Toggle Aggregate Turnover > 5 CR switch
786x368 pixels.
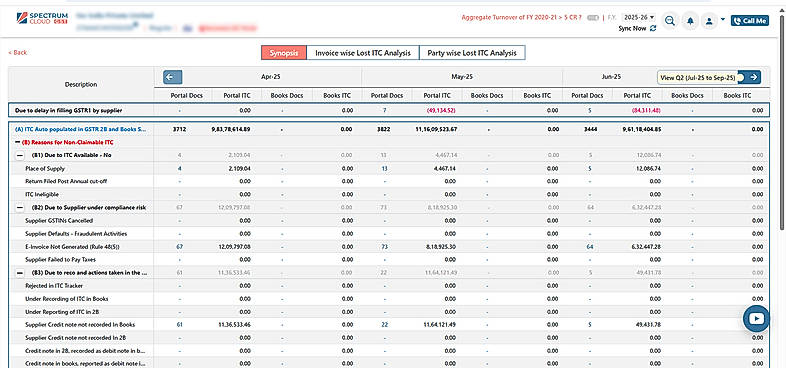tap(593, 18)
